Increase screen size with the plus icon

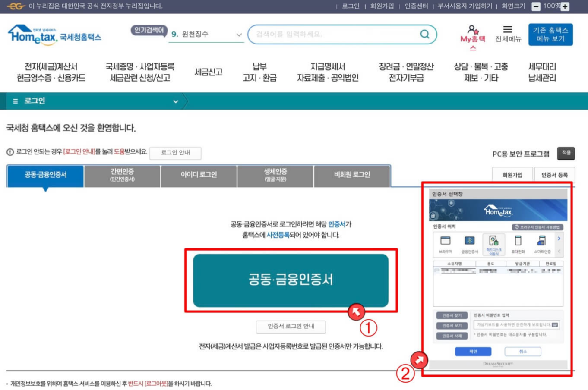click(565, 6)
